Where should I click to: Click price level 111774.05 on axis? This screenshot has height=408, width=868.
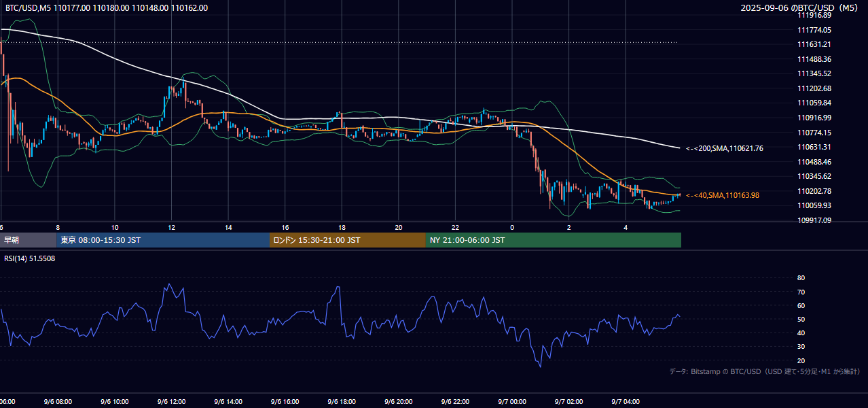tap(814, 30)
